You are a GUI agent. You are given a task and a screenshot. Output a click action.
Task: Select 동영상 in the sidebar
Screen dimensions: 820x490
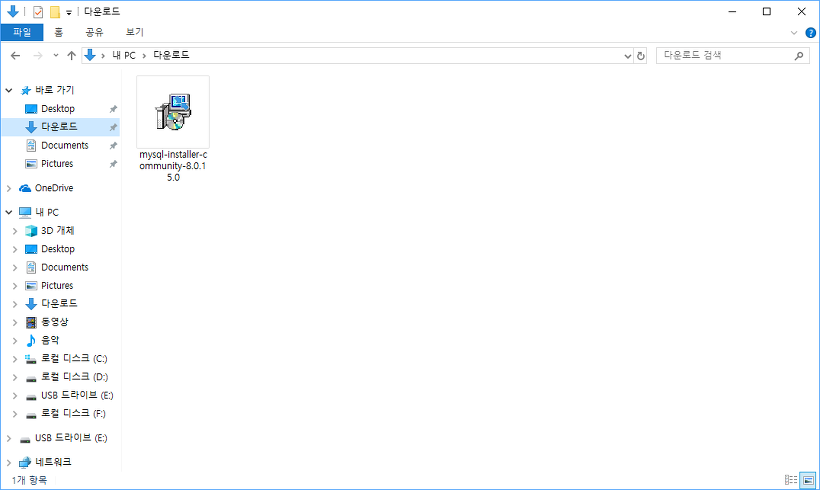(54, 322)
